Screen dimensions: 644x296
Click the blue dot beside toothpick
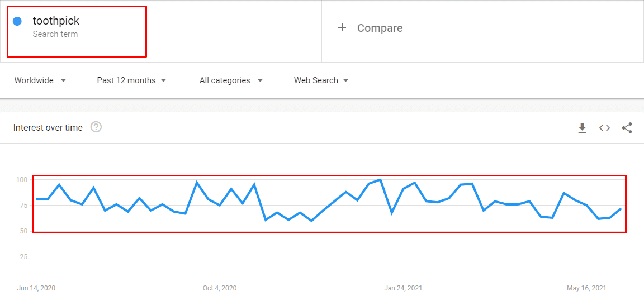pyautogui.click(x=17, y=21)
